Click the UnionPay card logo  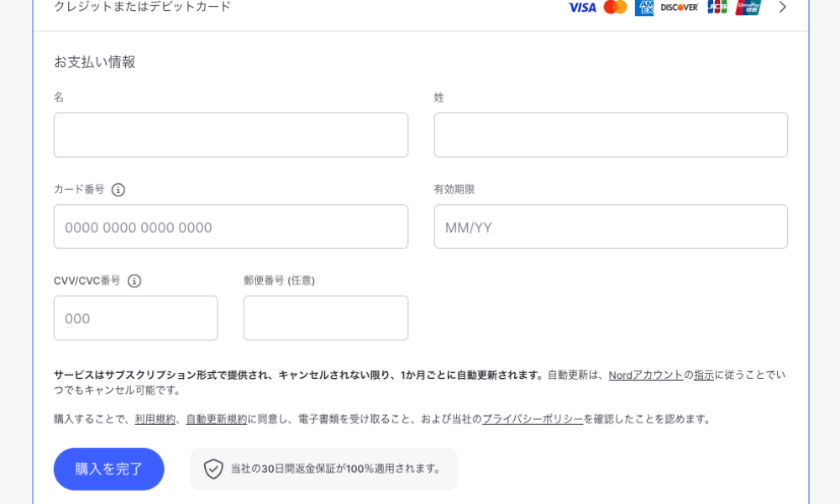(x=748, y=8)
